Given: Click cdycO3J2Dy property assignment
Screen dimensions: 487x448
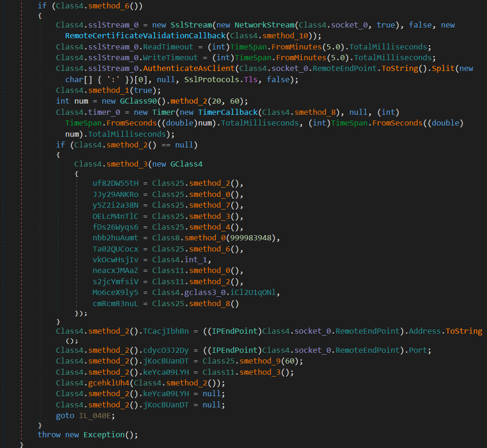Looking at the screenshot, I should [166, 350].
